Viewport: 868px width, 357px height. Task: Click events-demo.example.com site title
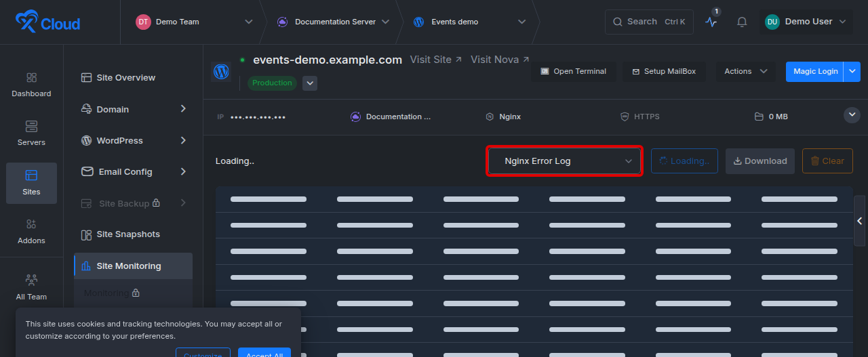pos(328,60)
